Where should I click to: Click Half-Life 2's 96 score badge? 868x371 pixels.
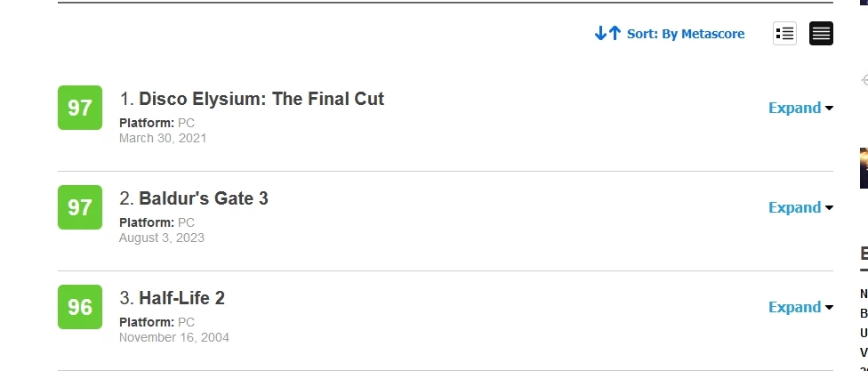click(x=80, y=307)
